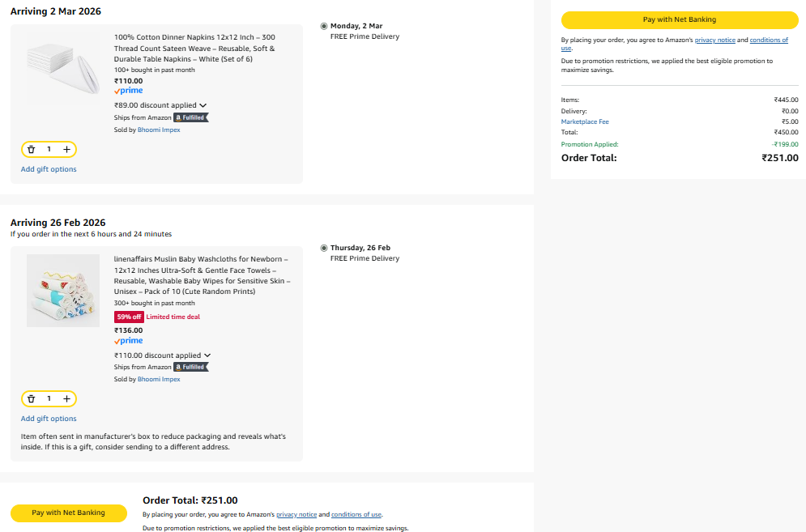Open Bhoomi Impex seller link for napkins
The width and height of the screenshot is (806, 532).
tap(159, 130)
